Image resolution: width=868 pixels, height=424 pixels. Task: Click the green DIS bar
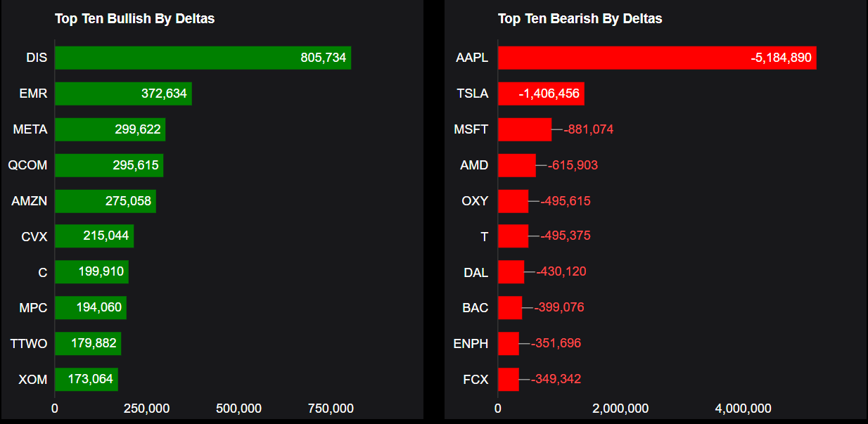pos(203,58)
